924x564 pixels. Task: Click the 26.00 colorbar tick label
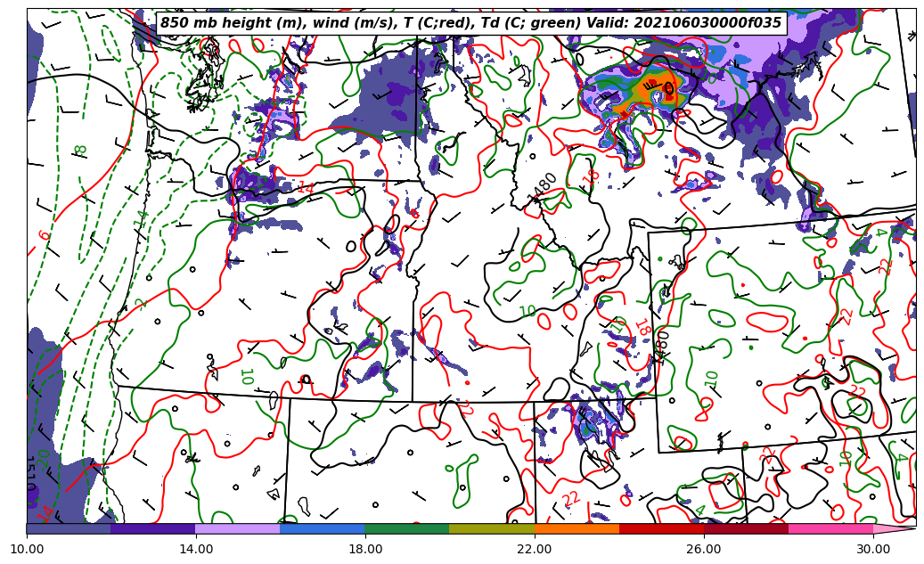pos(704,550)
